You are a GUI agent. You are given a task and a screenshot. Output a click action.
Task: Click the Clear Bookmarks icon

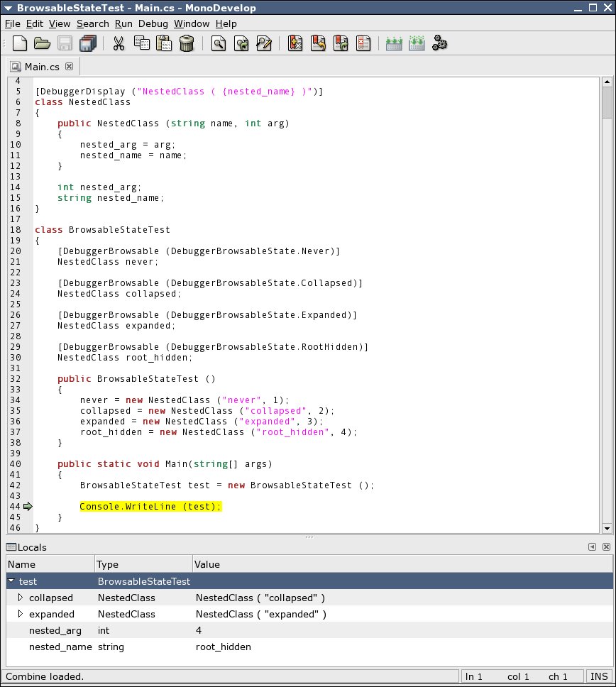point(363,43)
